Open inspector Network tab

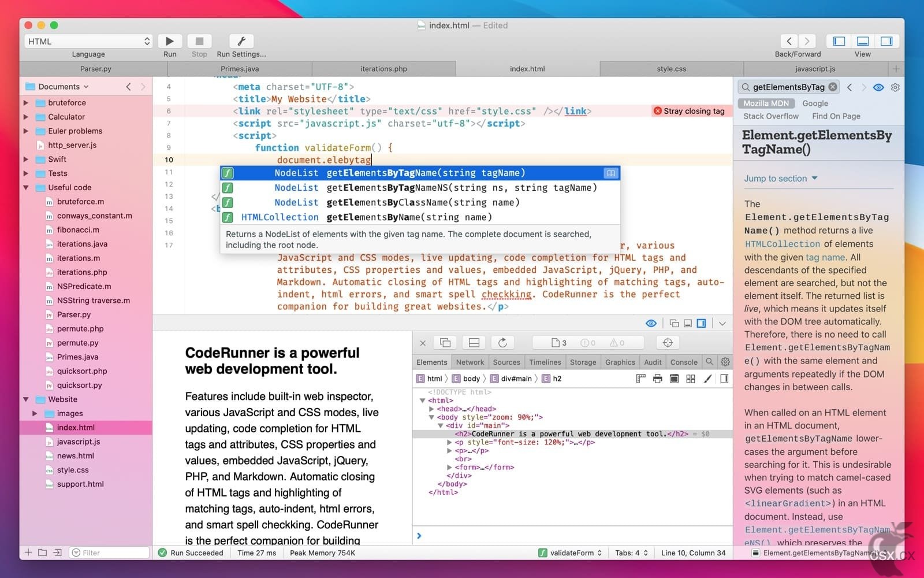click(x=470, y=362)
